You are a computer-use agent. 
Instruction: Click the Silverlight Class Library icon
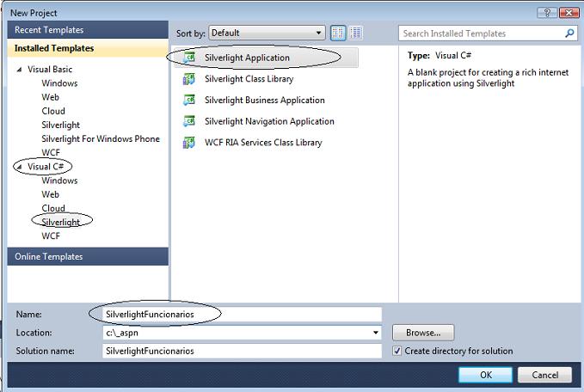pyautogui.click(x=188, y=79)
